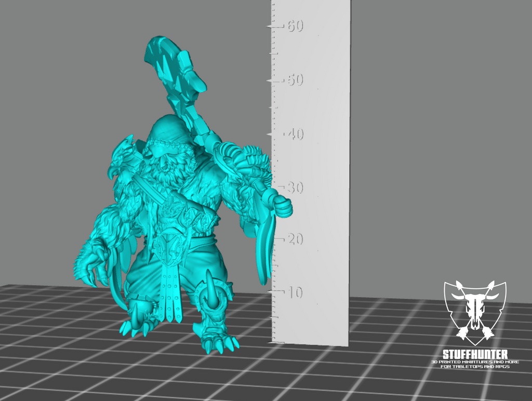This screenshot has height=401, width=532.
Task: Select the gray measurement ruler object
Action: (311, 173)
